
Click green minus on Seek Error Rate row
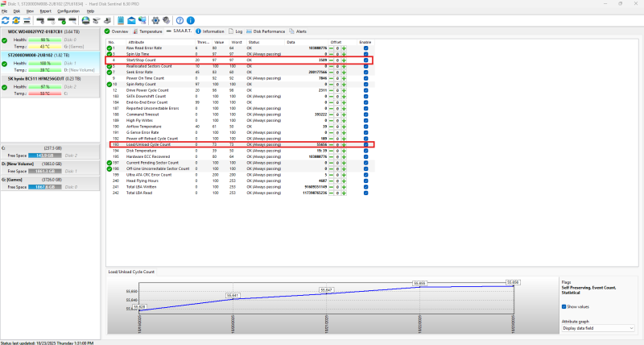(331, 72)
